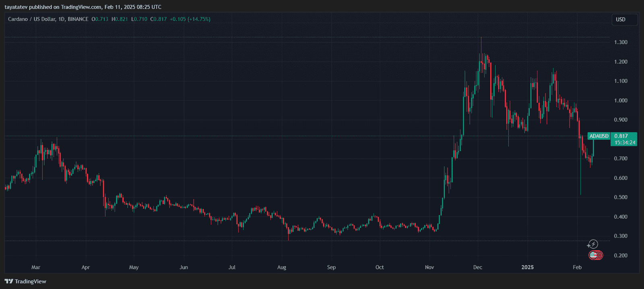Click the +0.105 (+14.75%) change value
The image size is (644, 289).
point(190,19)
